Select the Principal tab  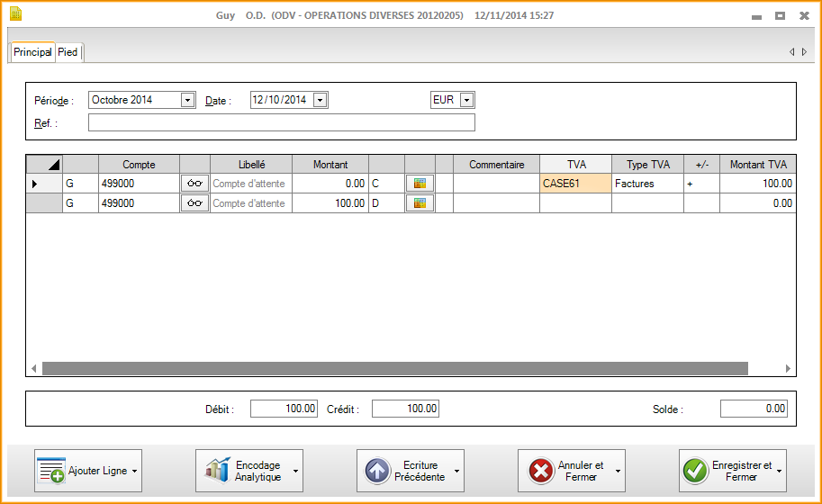[32, 52]
